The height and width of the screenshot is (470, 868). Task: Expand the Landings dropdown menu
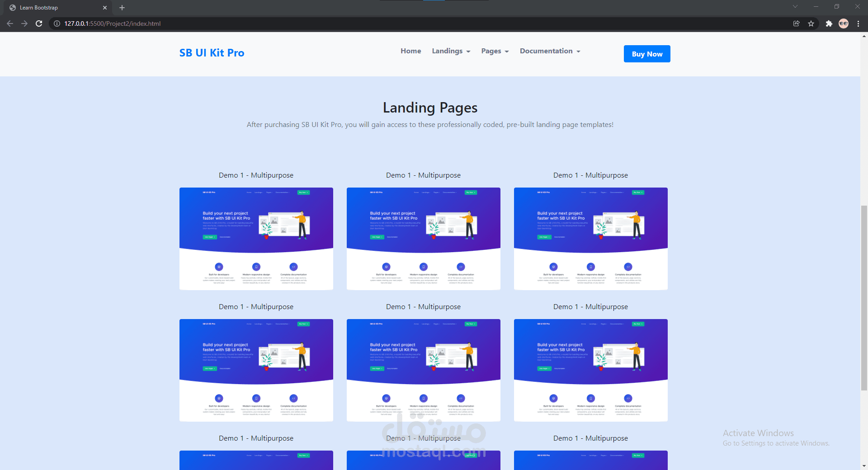coord(451,51)
